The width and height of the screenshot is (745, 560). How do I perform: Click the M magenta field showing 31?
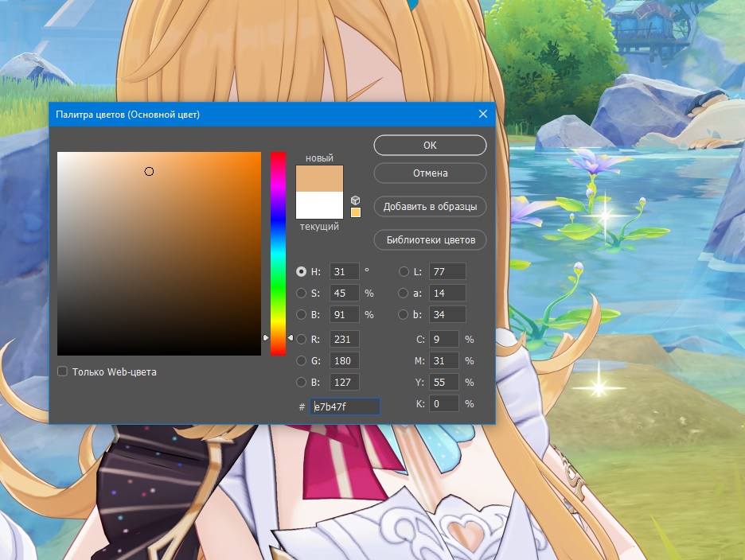pyautogui.click(x=444, y=360)
